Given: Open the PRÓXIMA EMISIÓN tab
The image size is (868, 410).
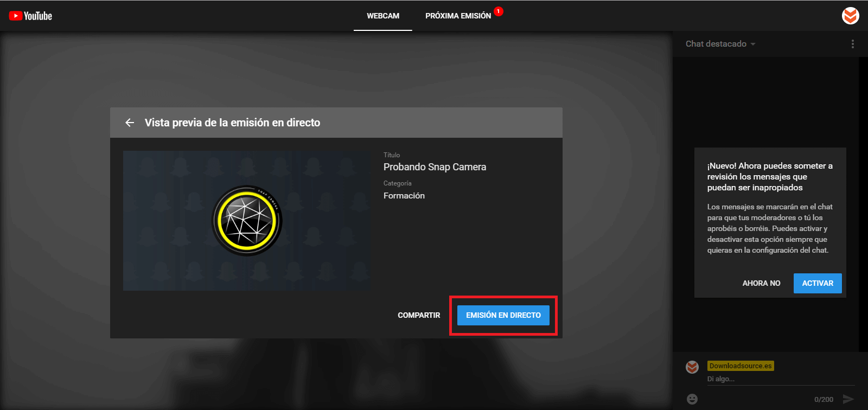Looking at the screenshot, I should point(458,16).
